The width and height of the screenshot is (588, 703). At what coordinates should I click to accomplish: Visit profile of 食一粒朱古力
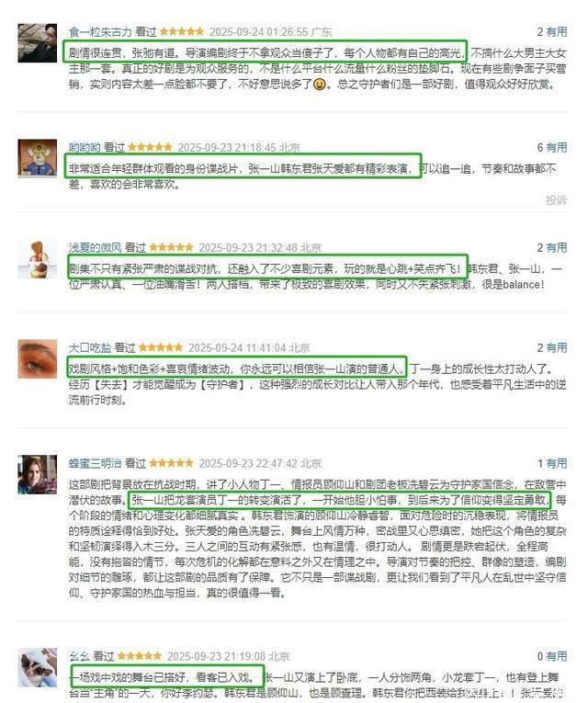(100, 32)
